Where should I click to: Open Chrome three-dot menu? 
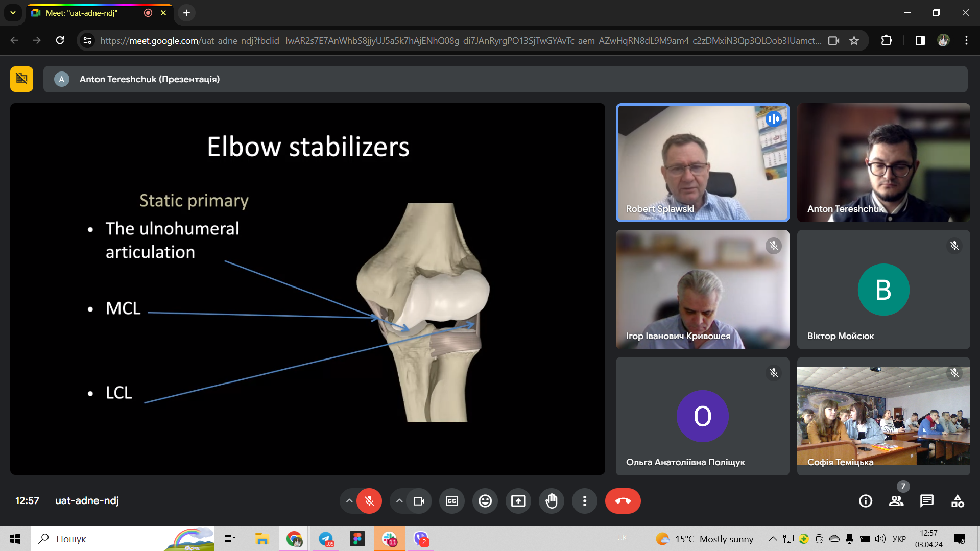[x=966, y=40]
